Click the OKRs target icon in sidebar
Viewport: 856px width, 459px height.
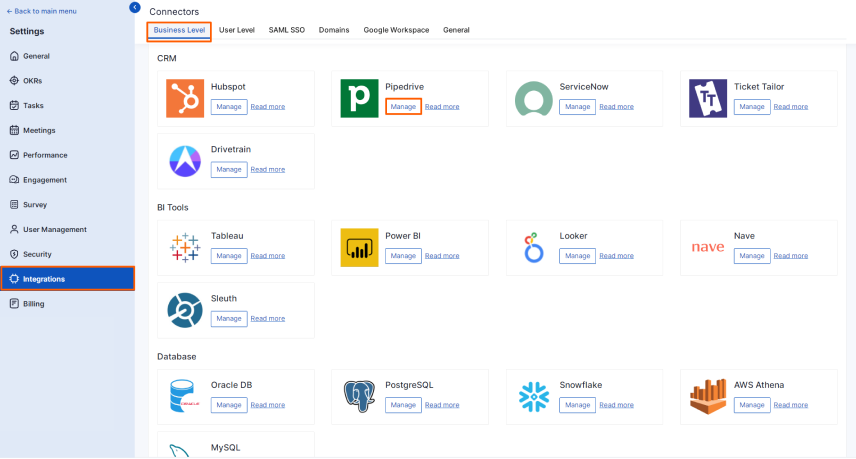tap(14, 80)
